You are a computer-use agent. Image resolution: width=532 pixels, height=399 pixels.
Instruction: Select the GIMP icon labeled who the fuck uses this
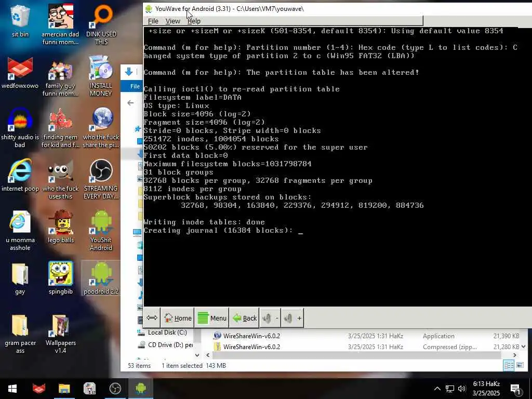coord(60,179)
